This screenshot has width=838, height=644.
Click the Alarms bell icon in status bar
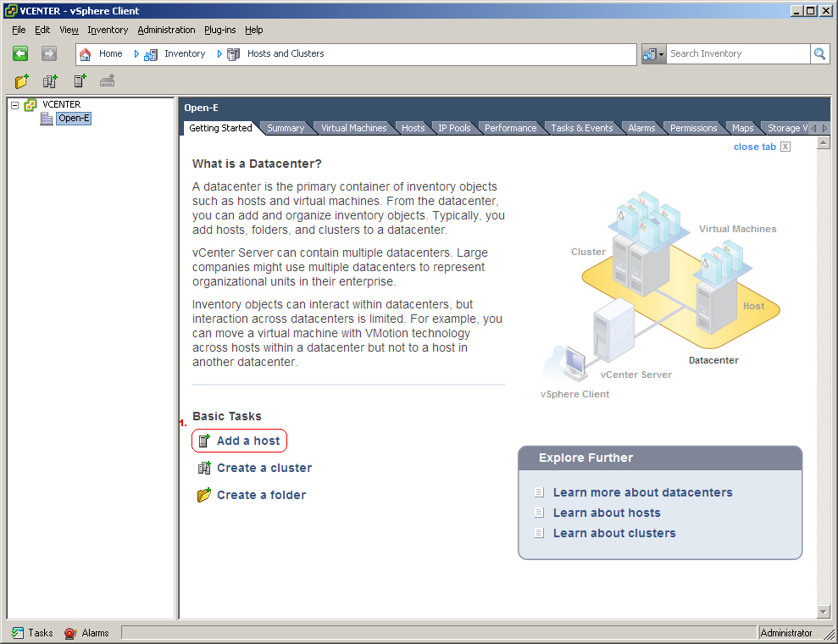point(70,633)
